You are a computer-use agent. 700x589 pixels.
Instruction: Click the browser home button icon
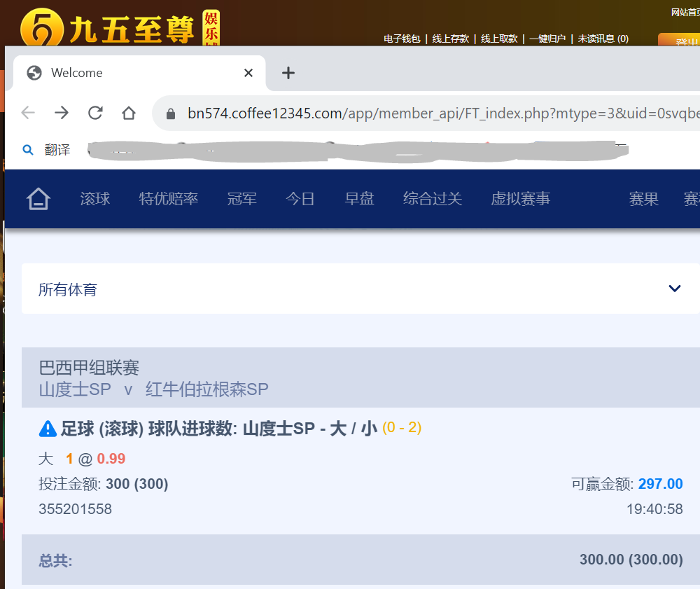[x=129, y=113]
